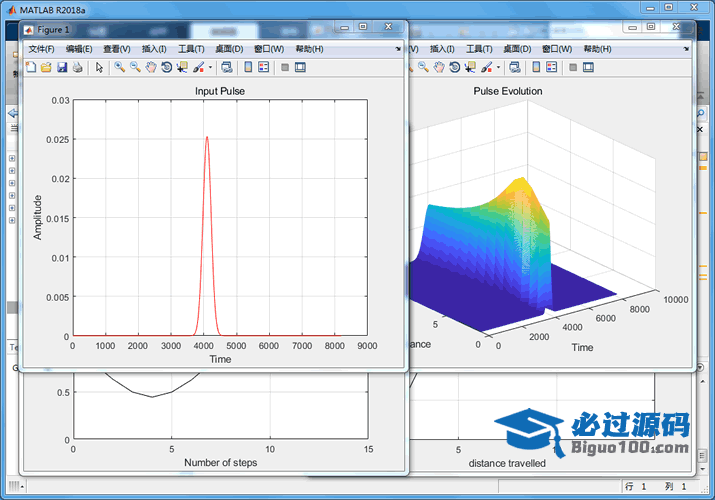Open 帮助(H) menu in the Pulse Evolution window

click(x=597, y=48)
